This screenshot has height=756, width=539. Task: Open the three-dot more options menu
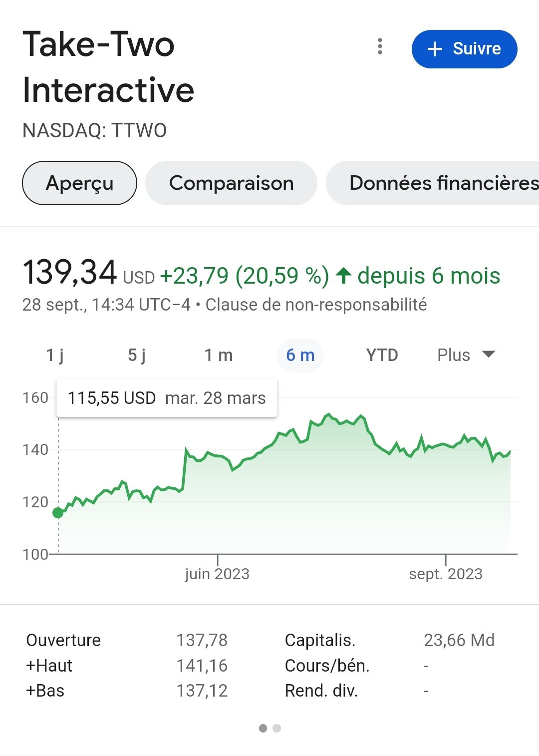tap(380, 46)
